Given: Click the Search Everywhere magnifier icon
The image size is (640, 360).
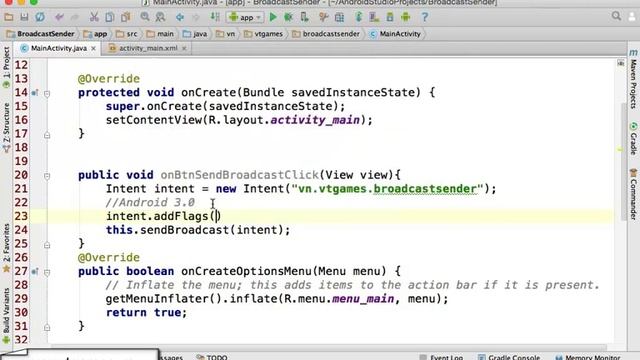Looking at the screenshot, I should pos(616,16).
